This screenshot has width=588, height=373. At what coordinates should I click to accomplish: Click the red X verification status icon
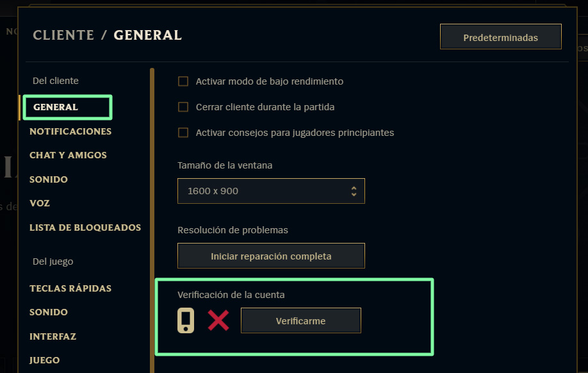click(x=218, y=320)
